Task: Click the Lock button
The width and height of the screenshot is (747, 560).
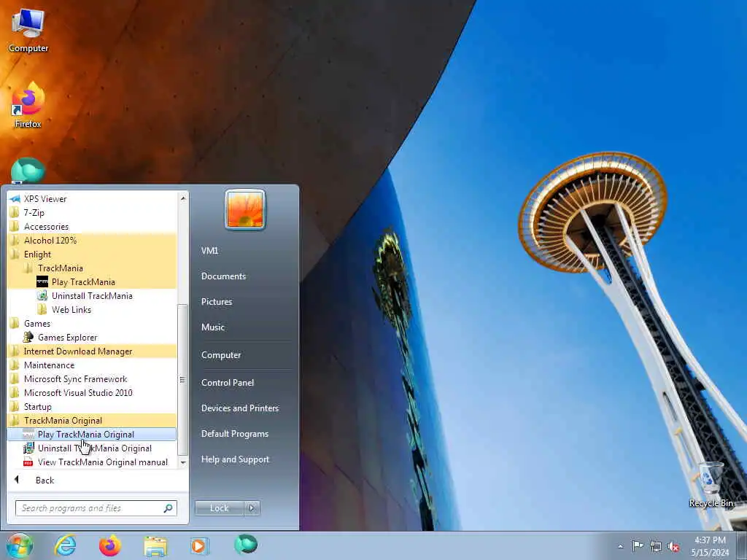Action: pos(219,508)
